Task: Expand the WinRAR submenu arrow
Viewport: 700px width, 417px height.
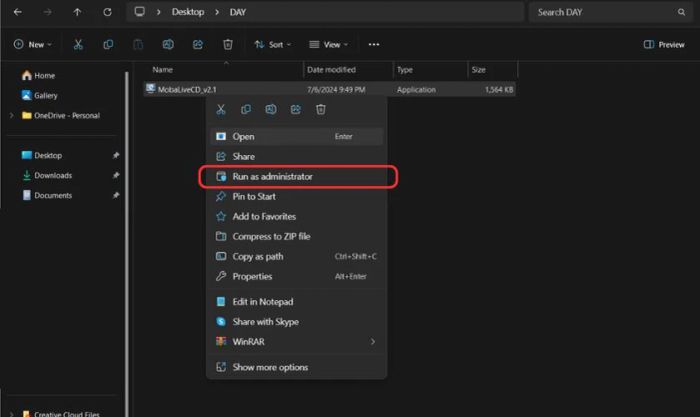Action: click(373, 342)
